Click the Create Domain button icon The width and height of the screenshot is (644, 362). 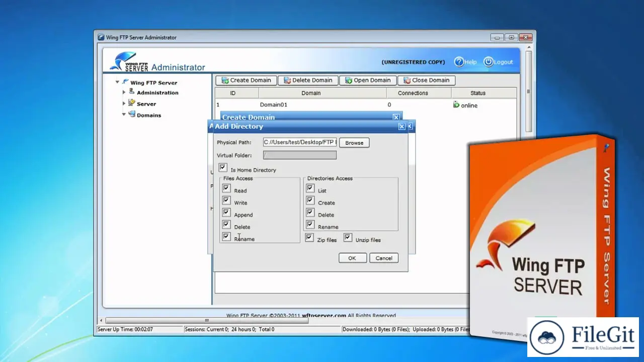click(x=224, y=80)
